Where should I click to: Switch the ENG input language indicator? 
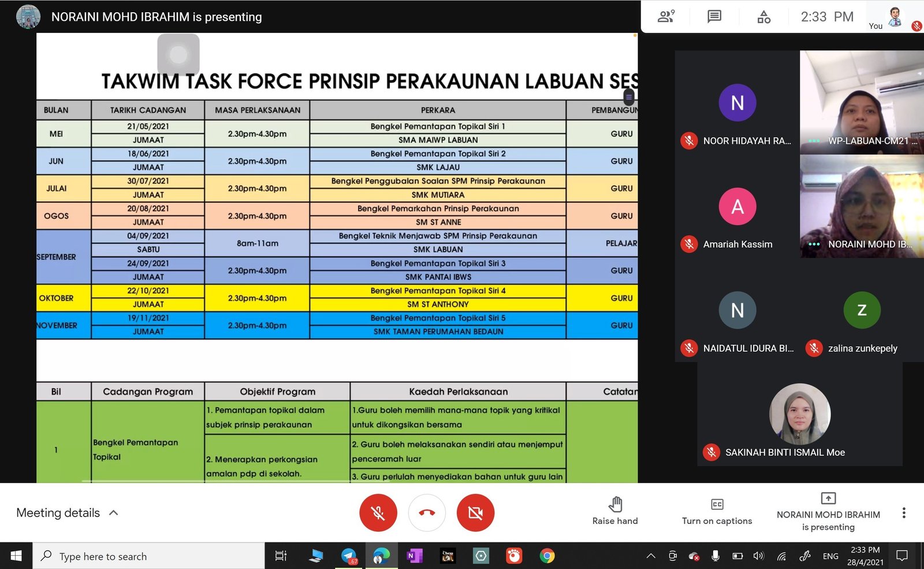click(830, 556)
